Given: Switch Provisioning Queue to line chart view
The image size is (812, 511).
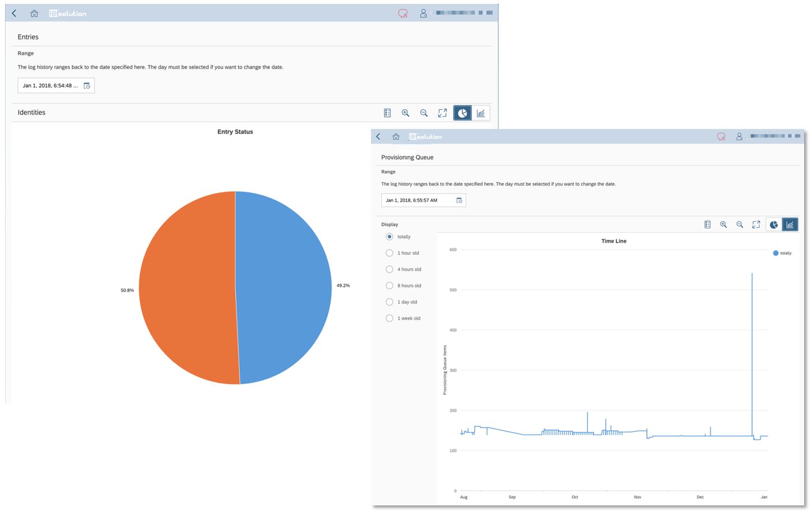Looking at the screenshot, I should tap(790, 225).
